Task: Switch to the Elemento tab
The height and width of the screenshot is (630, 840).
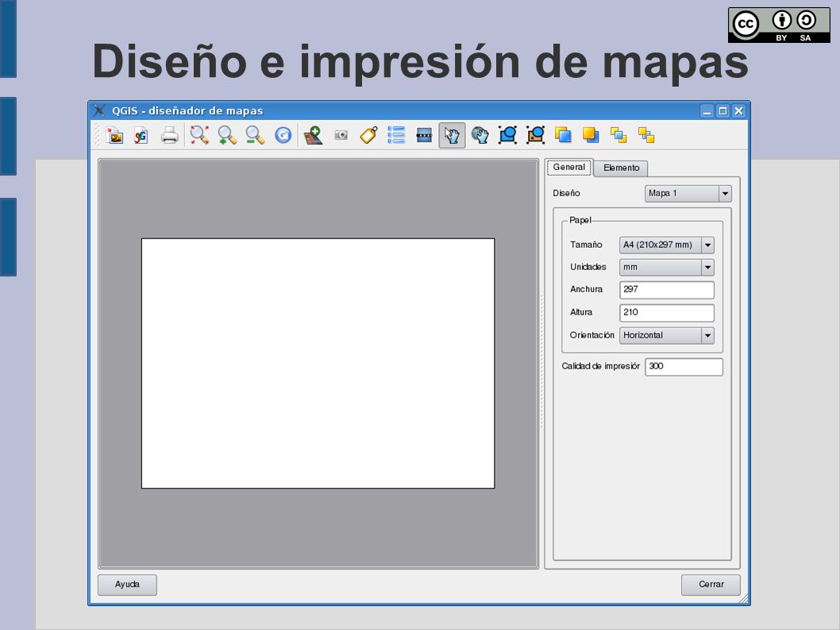Action: pos(621,168)
